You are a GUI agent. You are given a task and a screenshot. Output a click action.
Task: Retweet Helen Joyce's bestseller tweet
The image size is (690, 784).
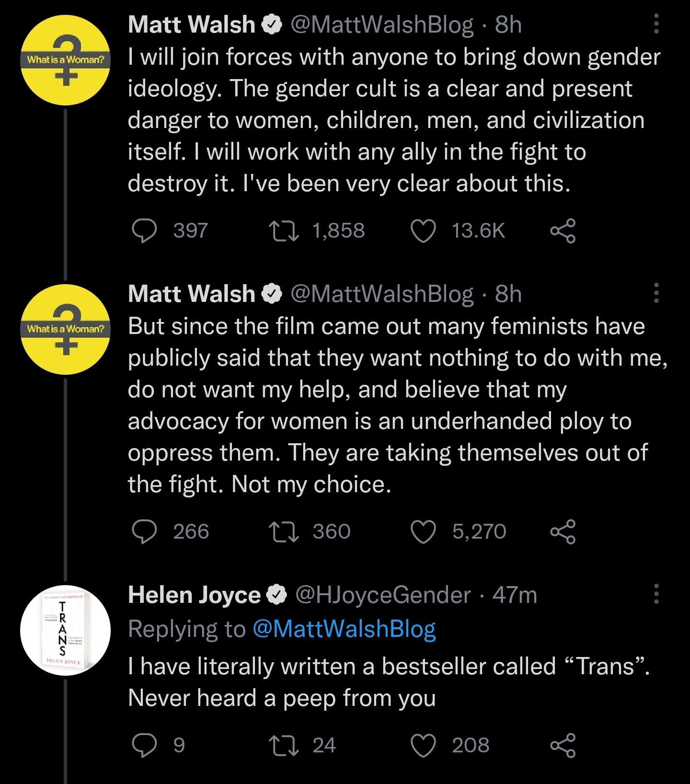[284, 746]
